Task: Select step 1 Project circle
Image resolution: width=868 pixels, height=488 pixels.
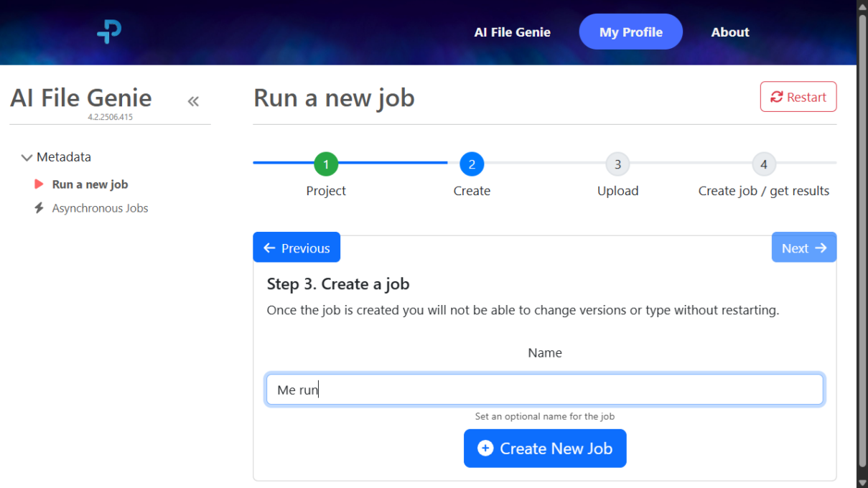Action: [x=326, y=164]
